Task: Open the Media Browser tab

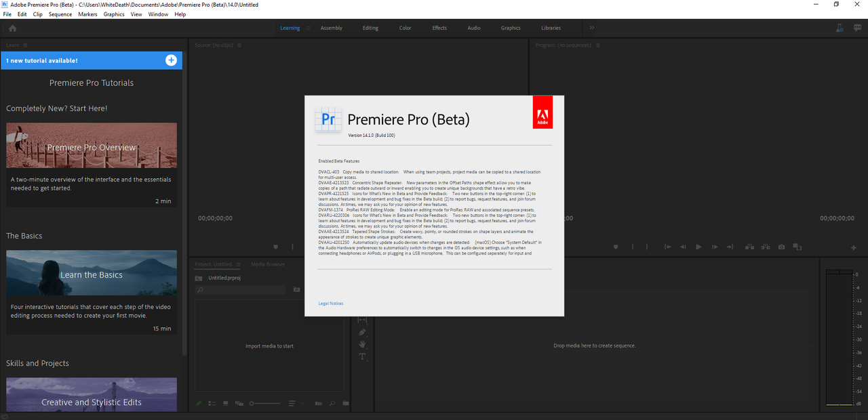Action: [268, 264]
